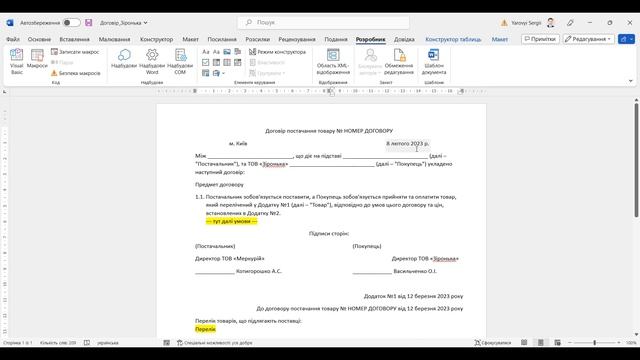This screenshot has width=640, height=360.
Task: Switch to Web Layout view icon
Action: coord(557,343)
